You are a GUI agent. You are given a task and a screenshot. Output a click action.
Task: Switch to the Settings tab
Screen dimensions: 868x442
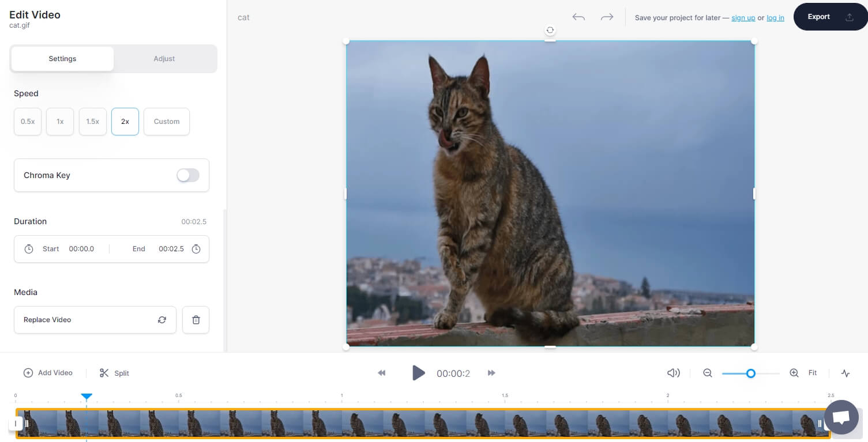click(x=62, y=59)
